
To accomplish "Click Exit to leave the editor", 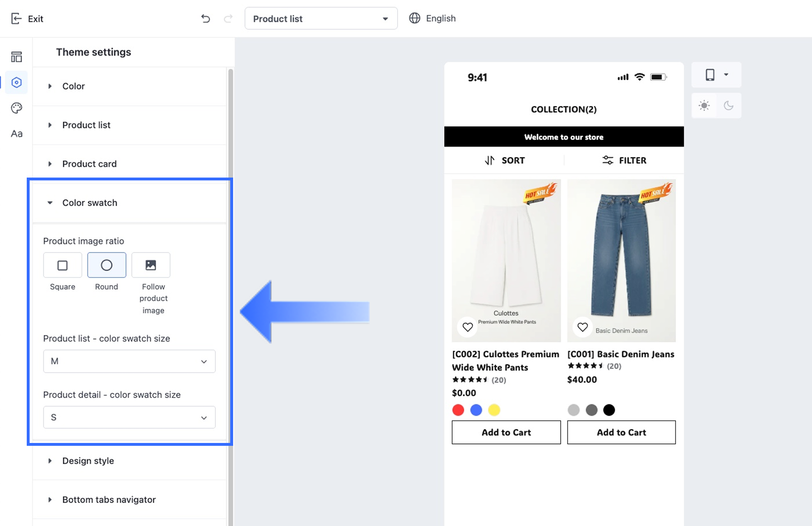I will pyautogui.click(x=27, y=19).
